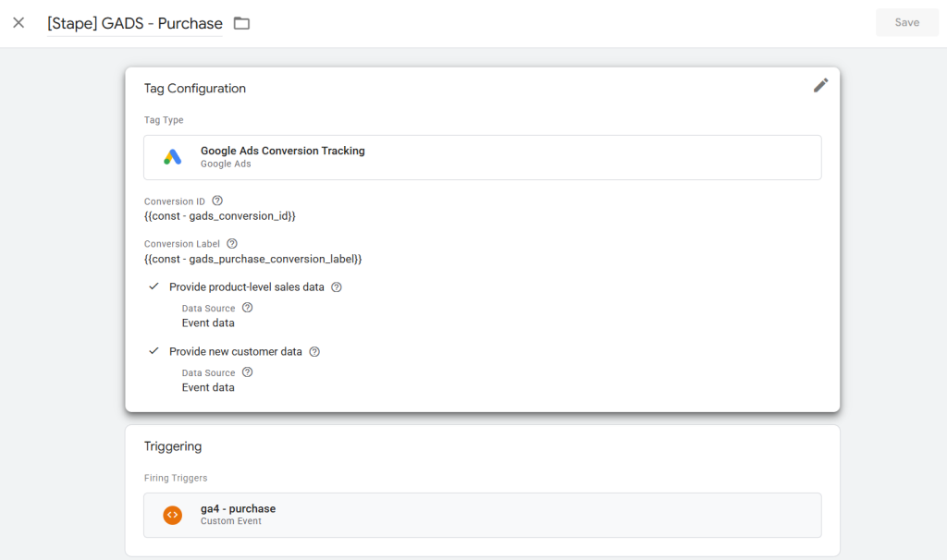Select the Google Ads Conversion Tracking tag type
Image resolution: width=947 pixels, height=560 pixels.
[x=482, y=157]
